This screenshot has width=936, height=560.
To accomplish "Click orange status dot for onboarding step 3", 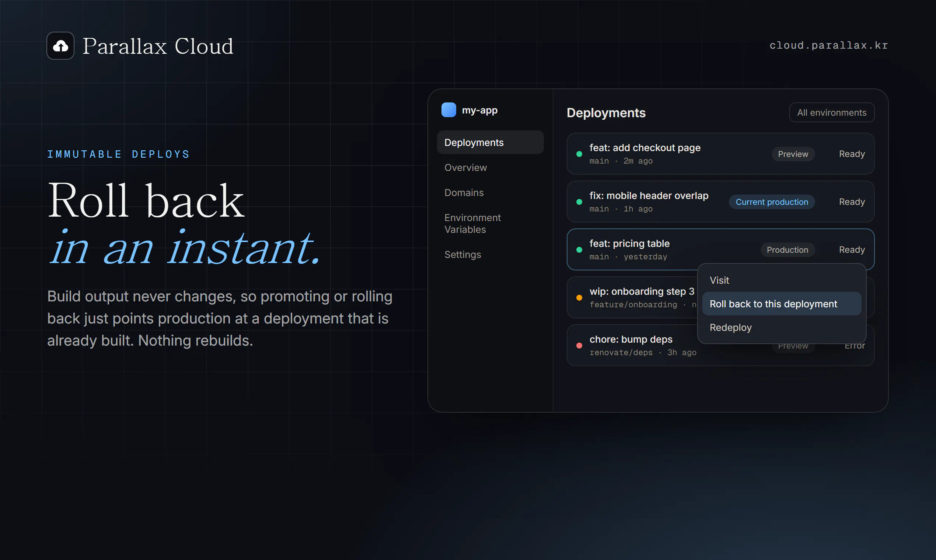I will (x=579, y=298).
